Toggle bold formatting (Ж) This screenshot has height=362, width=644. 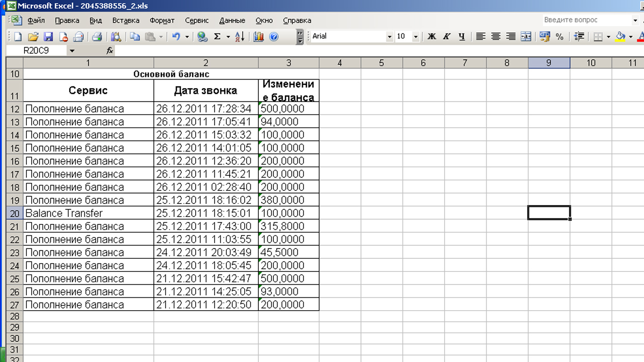pyautogui.click(x=431, y=37)
